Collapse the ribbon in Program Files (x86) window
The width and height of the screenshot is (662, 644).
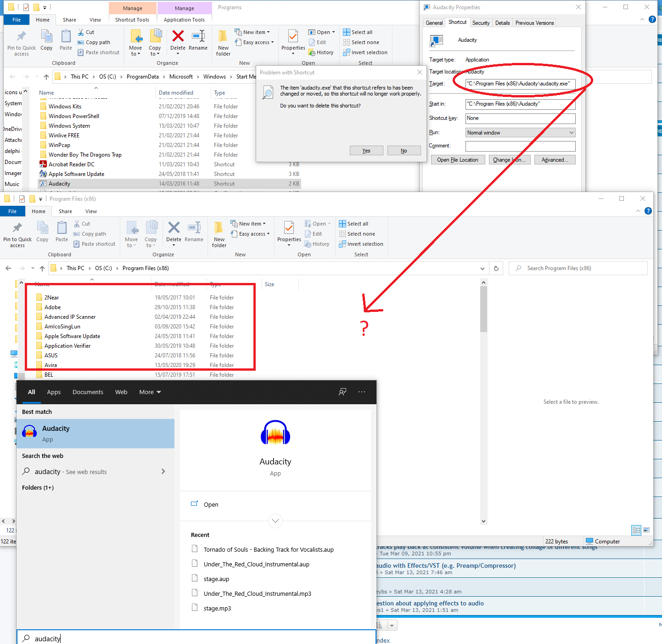tap(638, 211)
